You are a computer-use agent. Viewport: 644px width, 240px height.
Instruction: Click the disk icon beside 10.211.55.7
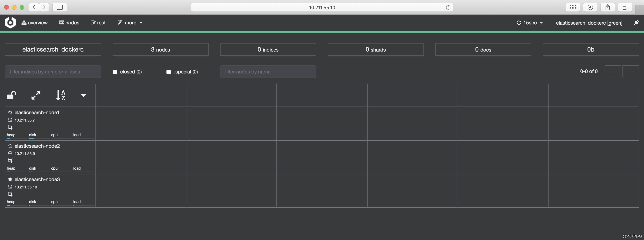[10, 120]
